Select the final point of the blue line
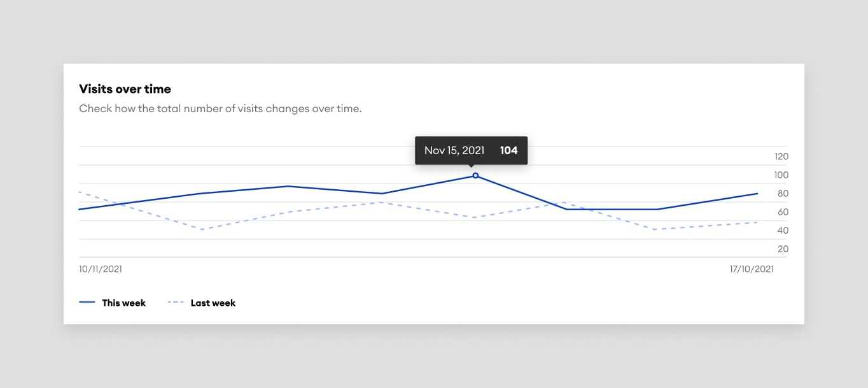This screenshot has width=868, height=388. (x=756, y=193)
